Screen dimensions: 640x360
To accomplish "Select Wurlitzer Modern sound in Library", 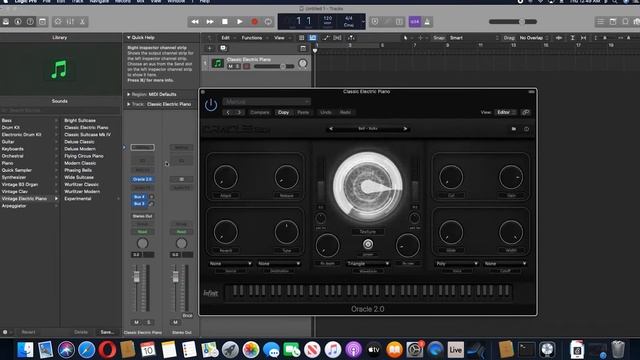I will tap(82, 191).
